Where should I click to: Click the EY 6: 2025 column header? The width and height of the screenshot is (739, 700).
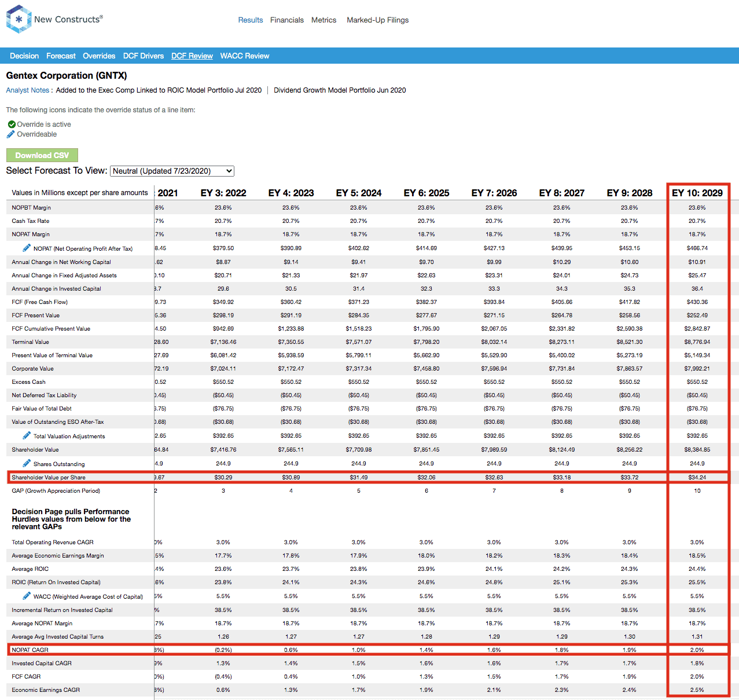[x=427, y=193]
